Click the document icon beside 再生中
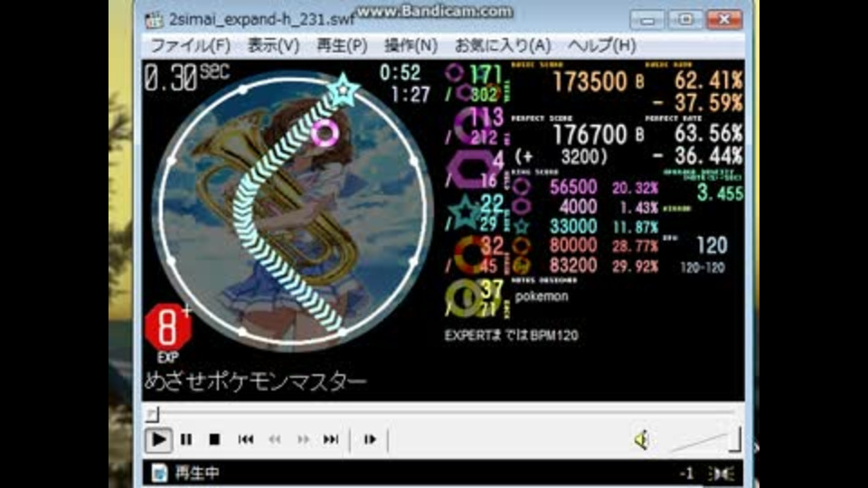 (x=159, y=473)
